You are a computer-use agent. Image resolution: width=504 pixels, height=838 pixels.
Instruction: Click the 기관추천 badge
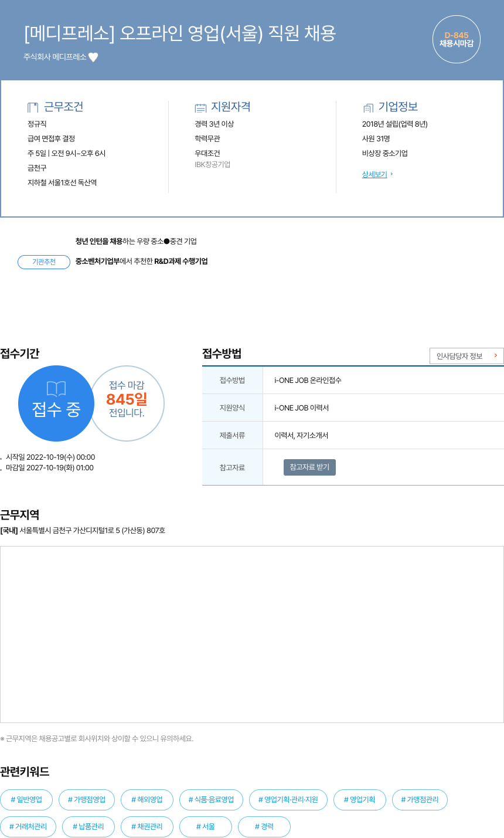pos(44,262)
